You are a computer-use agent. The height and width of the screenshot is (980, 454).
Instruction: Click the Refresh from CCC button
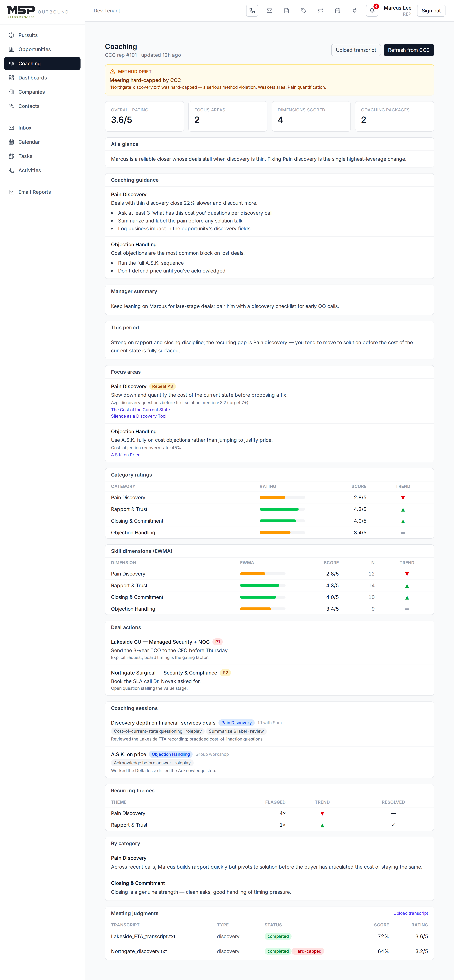409,50
